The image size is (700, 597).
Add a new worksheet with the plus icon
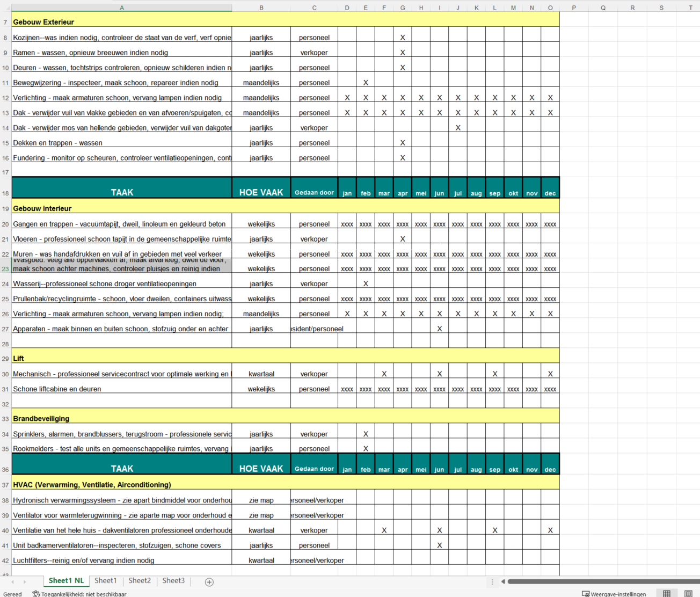coord(209,581)
